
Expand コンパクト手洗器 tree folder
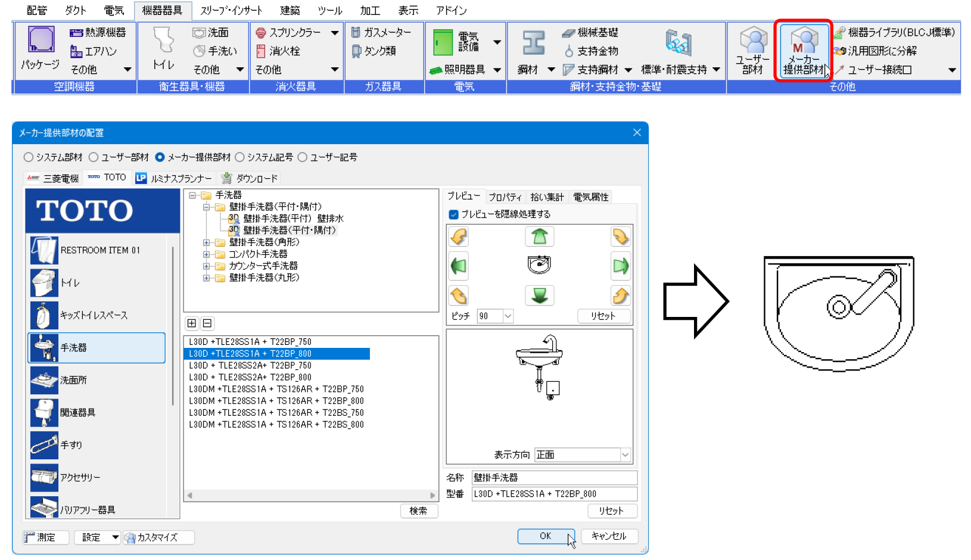pos(206,254)
